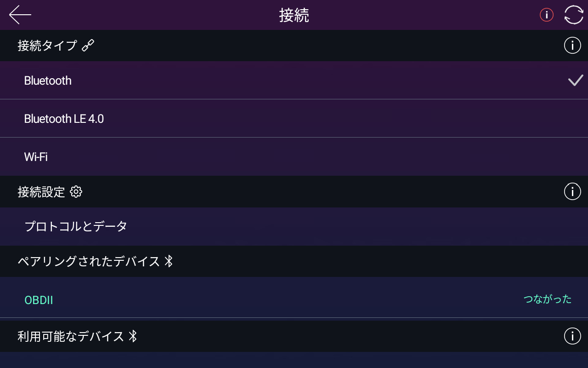This screenshot has width=588, height=368.
Task: Click Bluetooth icon beside ペアリングされたデバイス
Action: [169, 261]
